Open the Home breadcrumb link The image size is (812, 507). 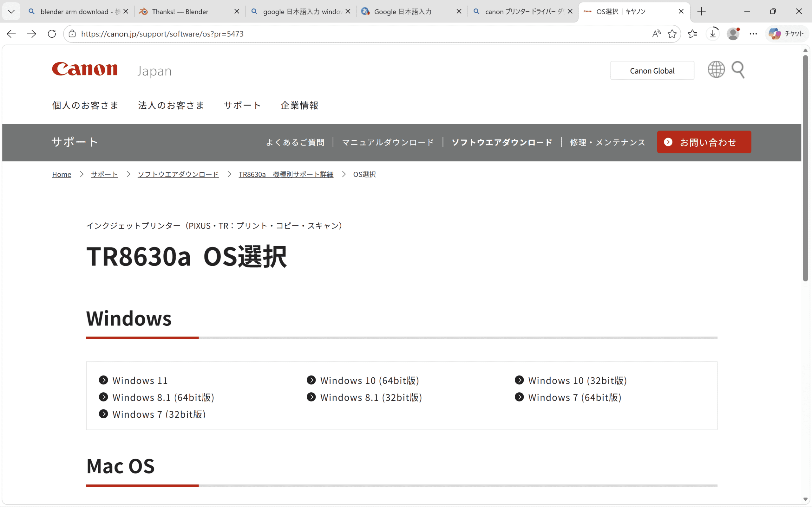coord(62,174)
